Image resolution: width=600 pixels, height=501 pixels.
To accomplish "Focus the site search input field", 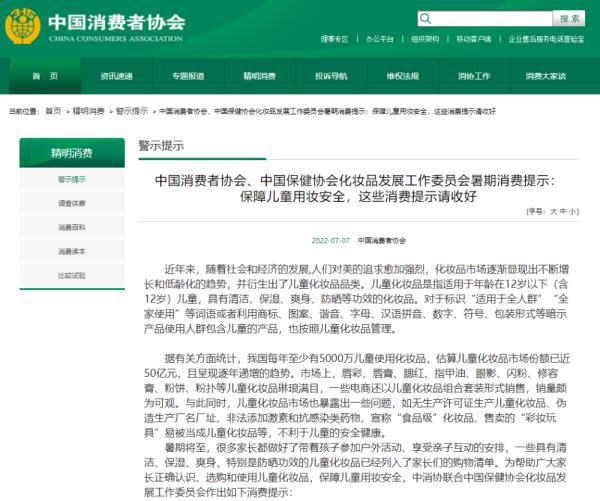I will tap(485, 18).
